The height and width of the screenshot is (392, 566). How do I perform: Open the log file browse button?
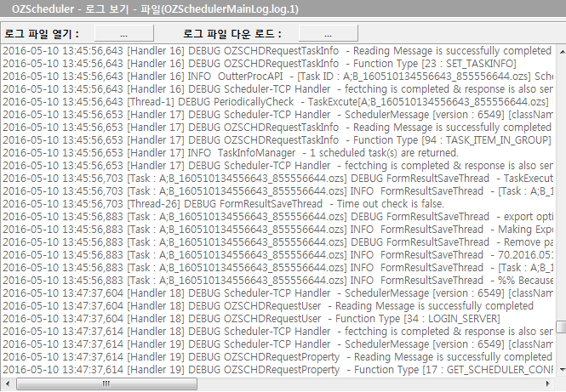(123, 33)
